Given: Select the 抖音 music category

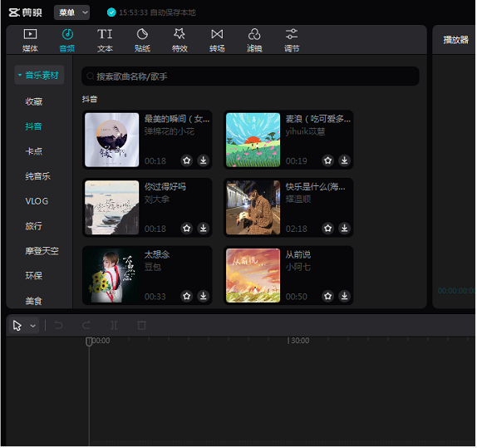Looking at the screenshot, I should click(33, 126).
